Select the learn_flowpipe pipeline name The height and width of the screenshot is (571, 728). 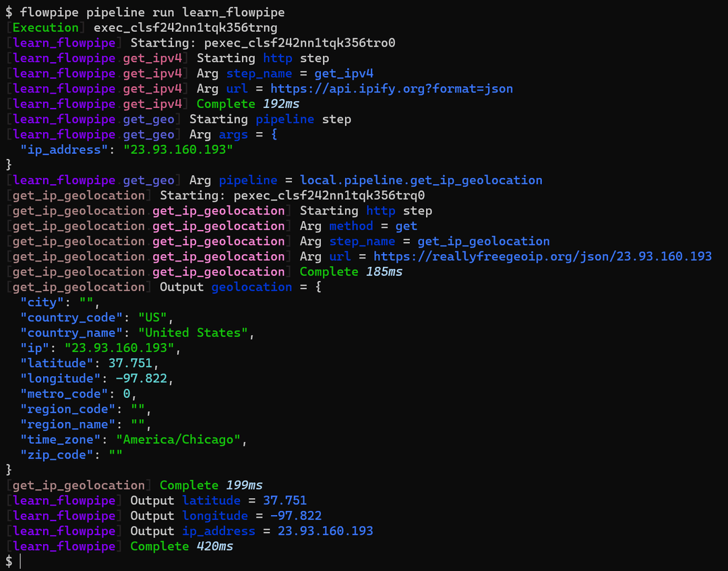coord(62,42)
